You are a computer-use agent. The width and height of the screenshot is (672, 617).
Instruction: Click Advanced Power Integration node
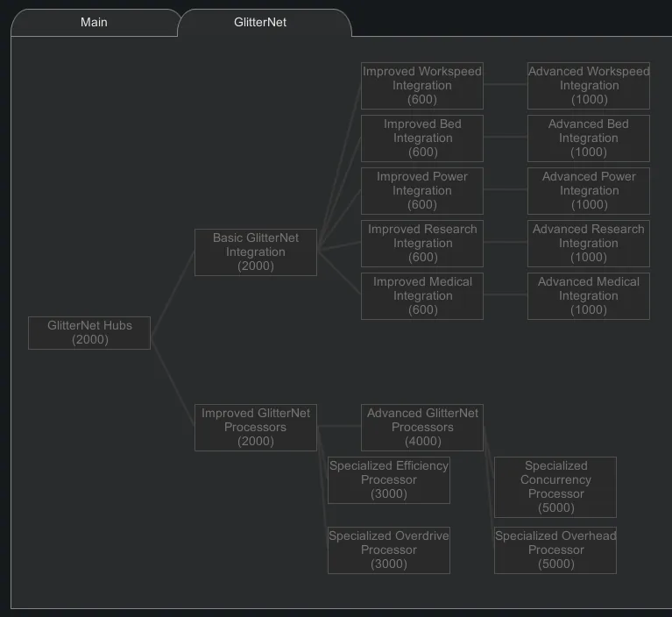588,191
